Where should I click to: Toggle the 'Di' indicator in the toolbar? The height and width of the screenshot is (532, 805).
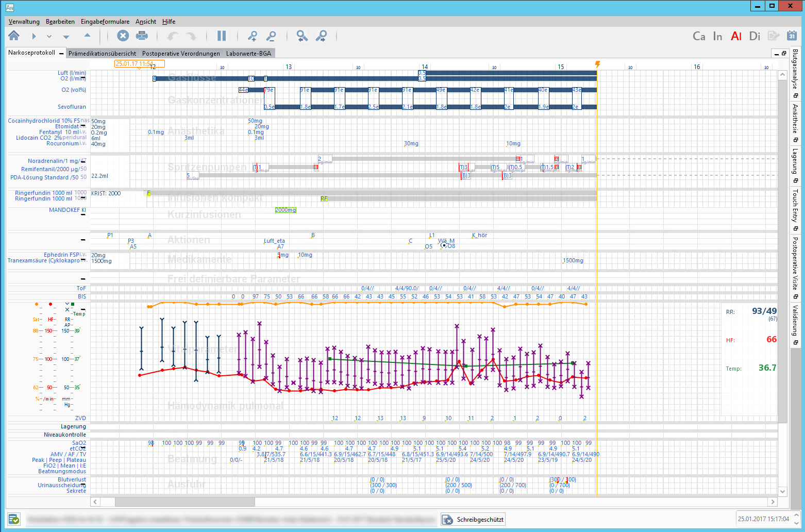coord(754,36)
